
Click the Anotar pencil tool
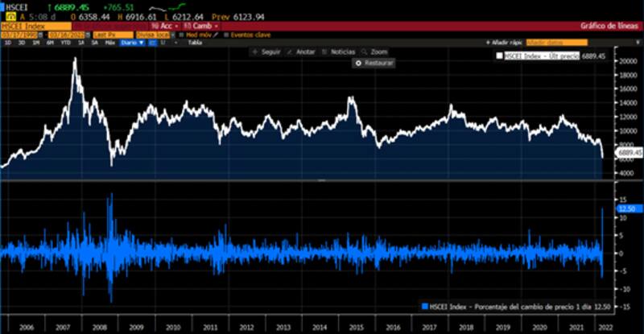tap(291, 52)
